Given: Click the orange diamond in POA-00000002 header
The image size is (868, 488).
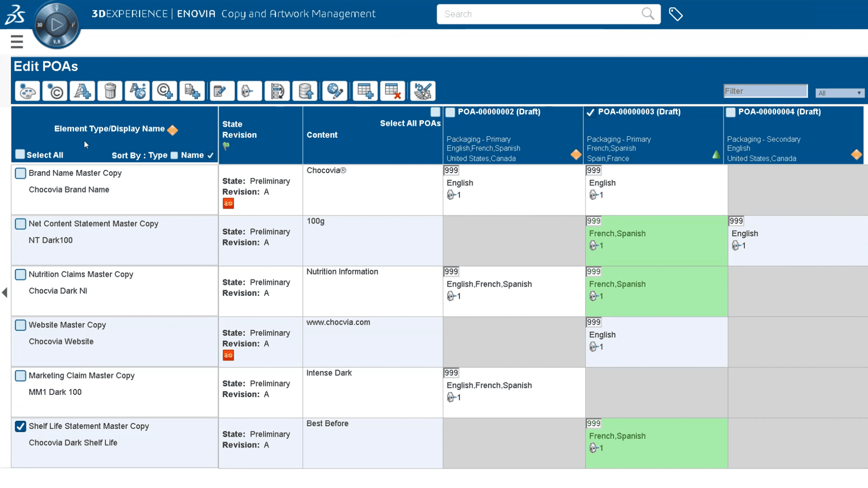Looking at the screenshot, I should coord(576,155).
